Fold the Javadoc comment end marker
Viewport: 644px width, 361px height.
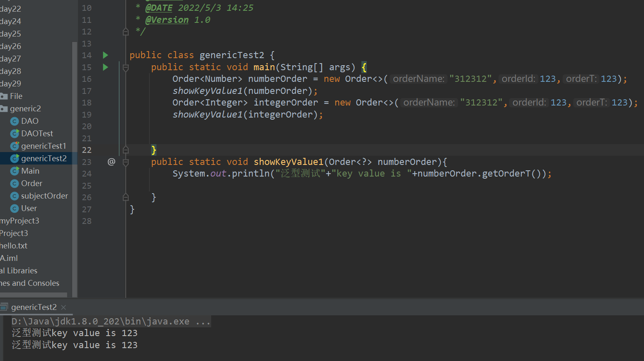pyautogui.click(x=126, y=32)
